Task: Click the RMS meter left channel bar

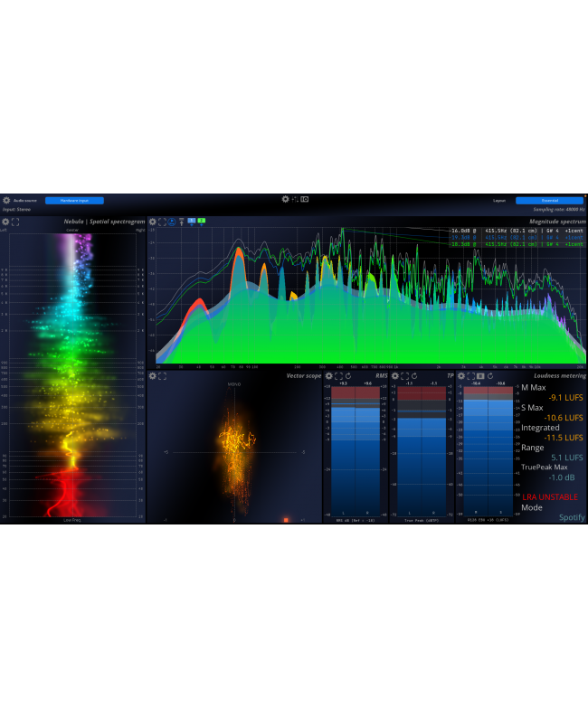Action: point(343,451)
